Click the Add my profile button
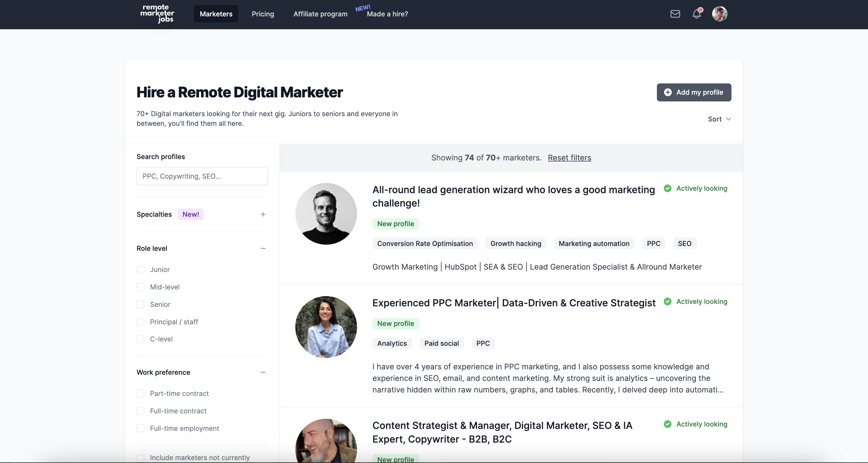 tap(694, 92)
